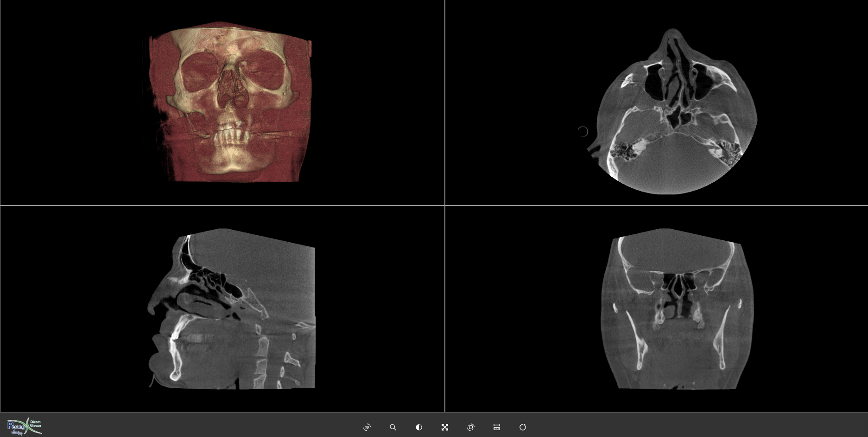Select the four-arrow pan tool

pos(445,427)
